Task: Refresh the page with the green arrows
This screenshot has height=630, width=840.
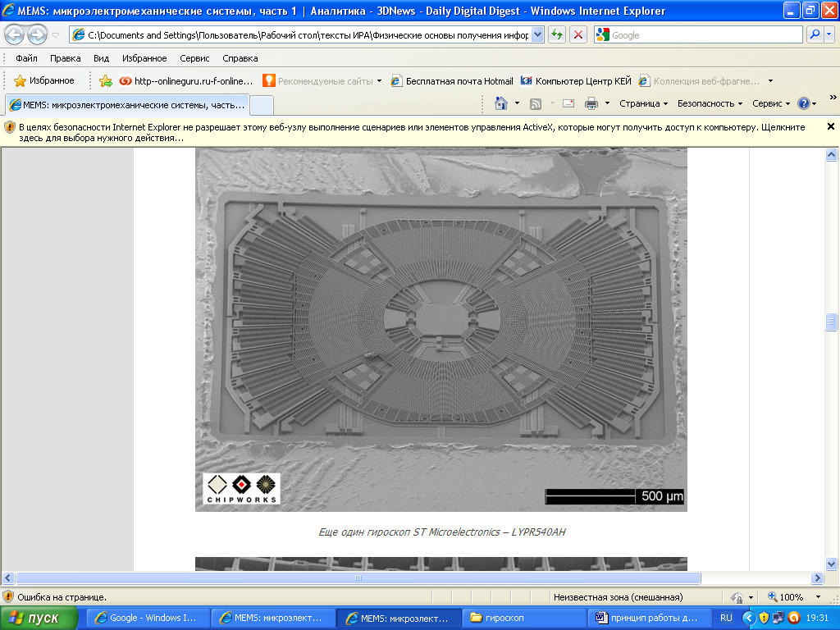Action: click(557, 35)
